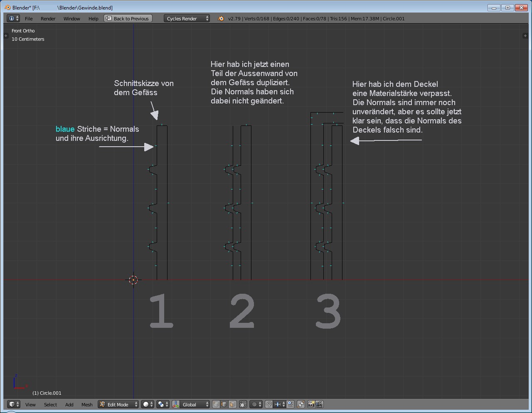Expand the tool shelf at left edge

6,36
